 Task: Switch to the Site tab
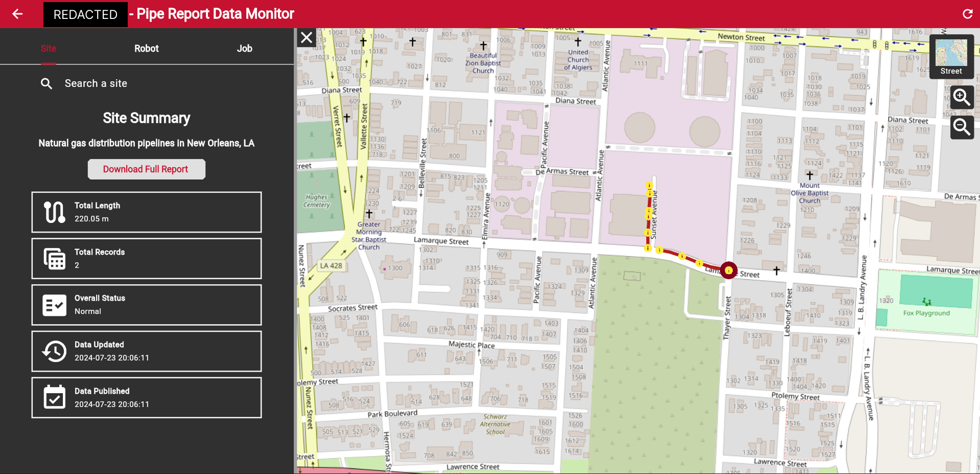[x=49, y=49]
